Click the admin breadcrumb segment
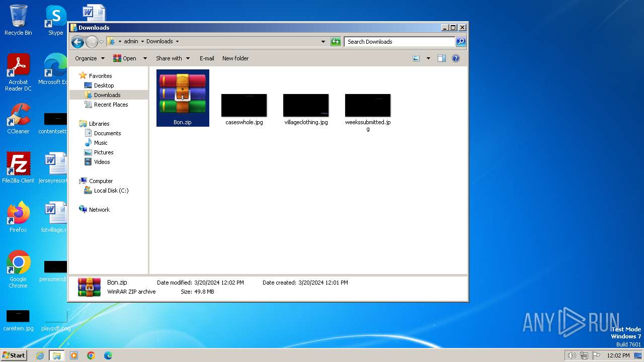Viewport: 644px width, 362px height. [131, 42]
